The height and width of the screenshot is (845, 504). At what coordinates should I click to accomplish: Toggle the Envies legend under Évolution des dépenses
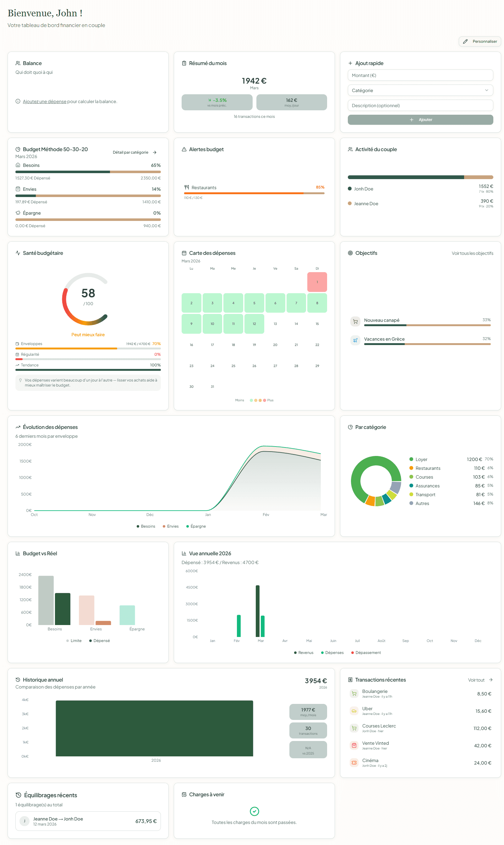tap(171, 526)
